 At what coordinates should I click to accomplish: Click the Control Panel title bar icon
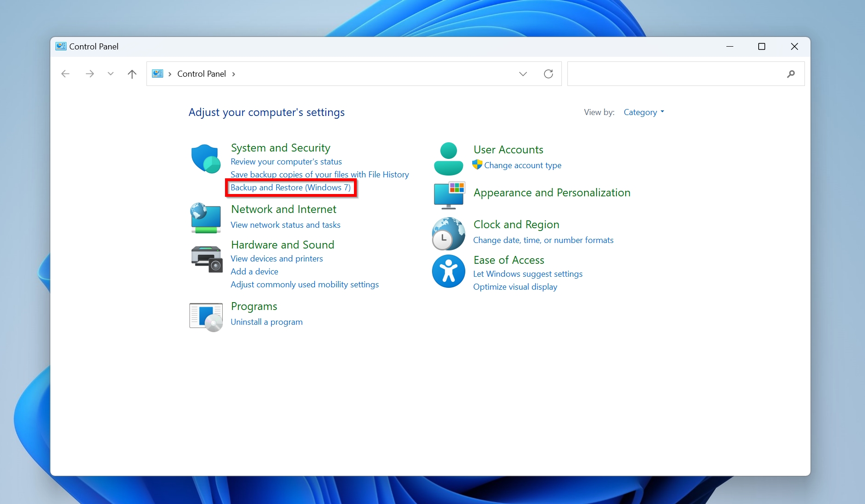click(x=61, y=46)
